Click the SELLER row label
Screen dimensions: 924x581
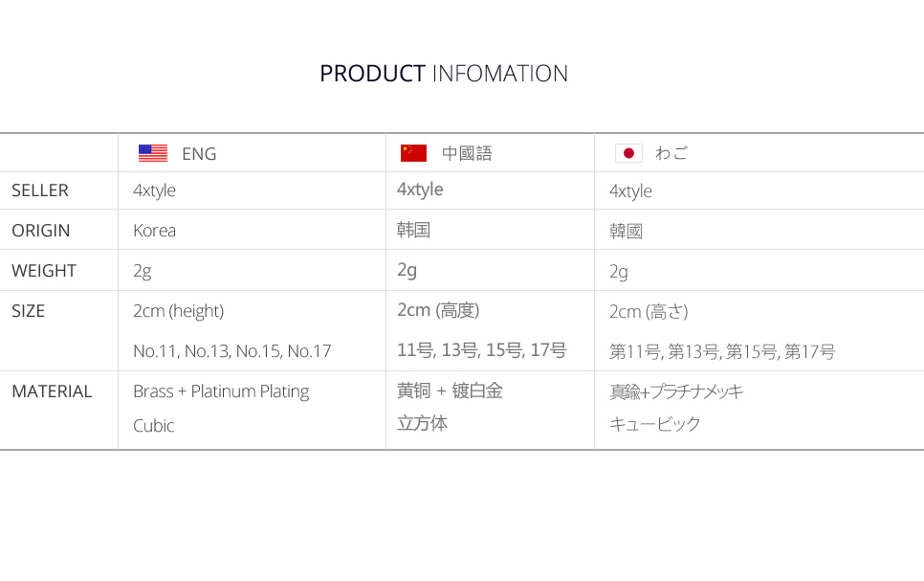click(x=40, y=190)
